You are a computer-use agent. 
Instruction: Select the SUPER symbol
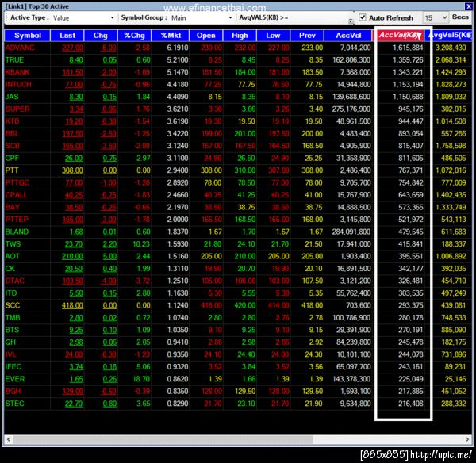(x=17, y=109)
